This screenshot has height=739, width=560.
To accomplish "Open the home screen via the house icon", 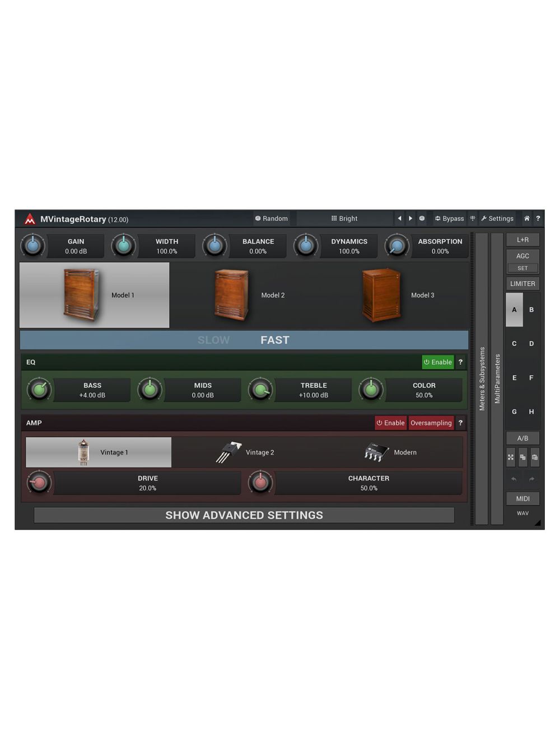I will point(526,218).
